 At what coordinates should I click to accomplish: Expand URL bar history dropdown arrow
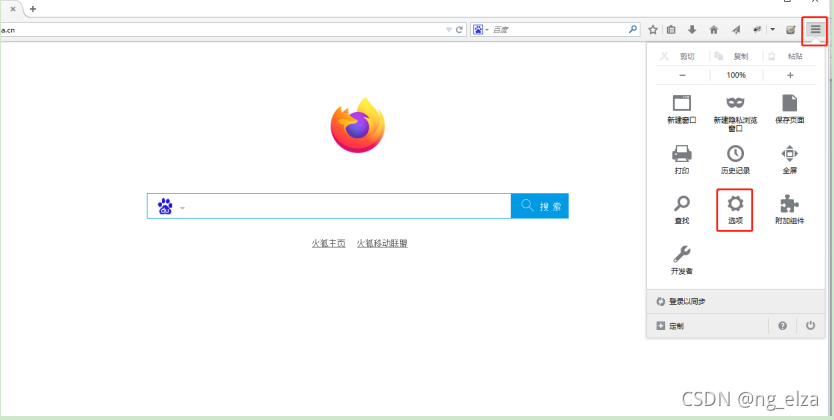[448, 30]
